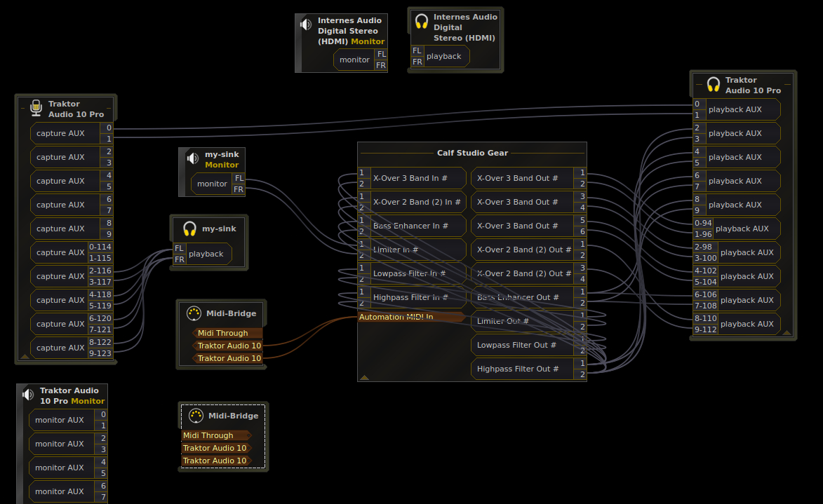Click speaker icon on Traktor Audio 10 Pro Monitor node
The image size is (823, 504).
tap(28, 395)
